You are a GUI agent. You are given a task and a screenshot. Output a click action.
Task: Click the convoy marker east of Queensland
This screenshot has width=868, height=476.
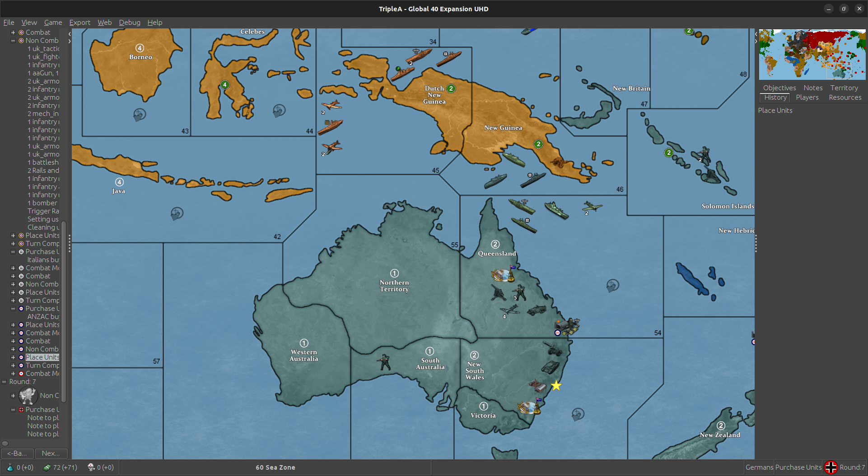point(612,285)
